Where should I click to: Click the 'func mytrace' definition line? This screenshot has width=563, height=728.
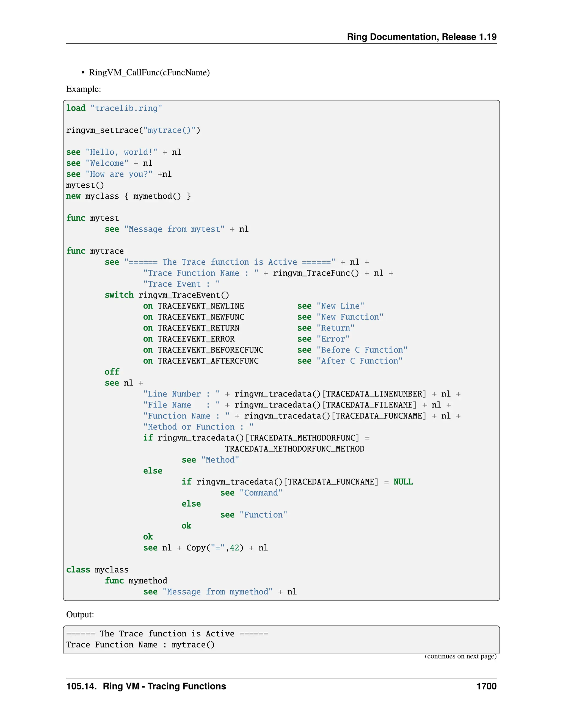(x=95, y=251)
